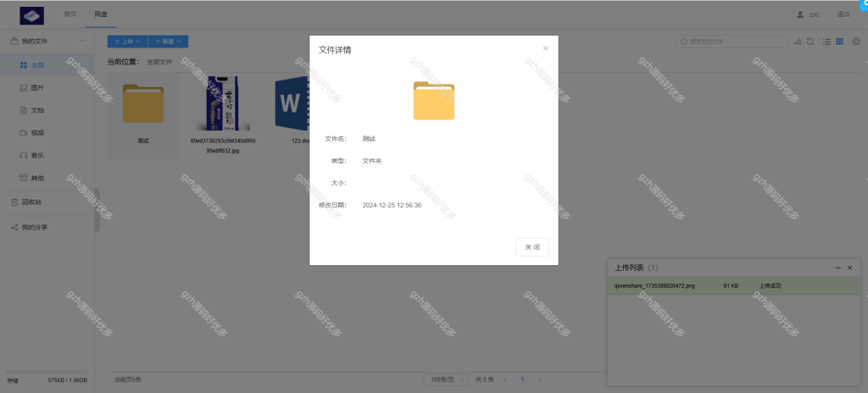The width and height of the screenshot is (868, 393).
Task: Open the settings gear icon
Action: [x=856, y=42]
